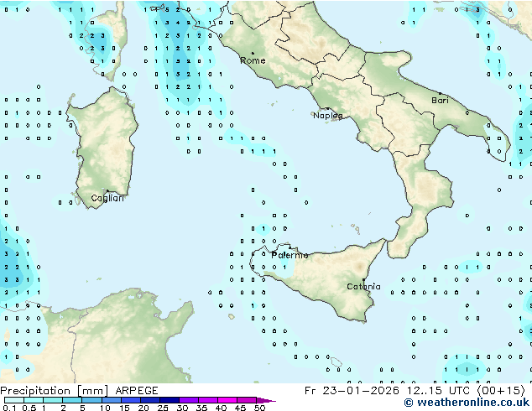Click the Naples city label

pos(328,116)
